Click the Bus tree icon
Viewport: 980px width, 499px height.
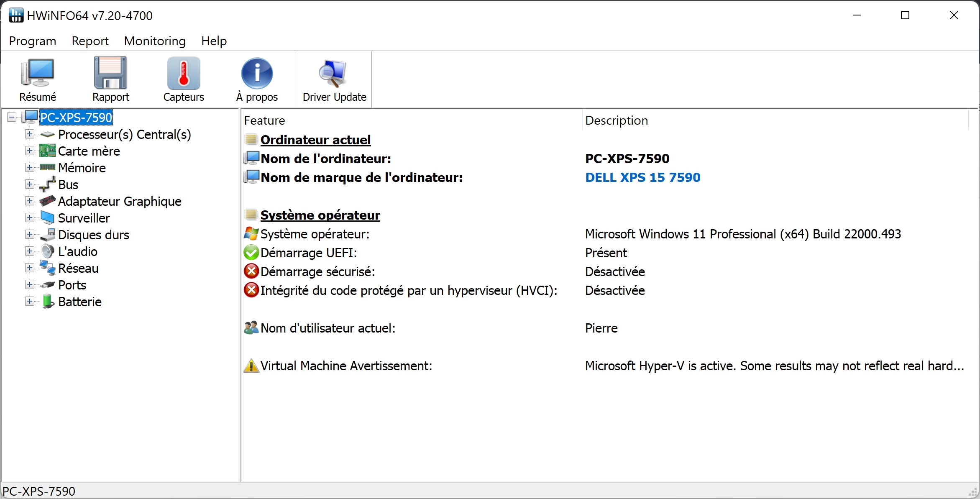[47, 184]
